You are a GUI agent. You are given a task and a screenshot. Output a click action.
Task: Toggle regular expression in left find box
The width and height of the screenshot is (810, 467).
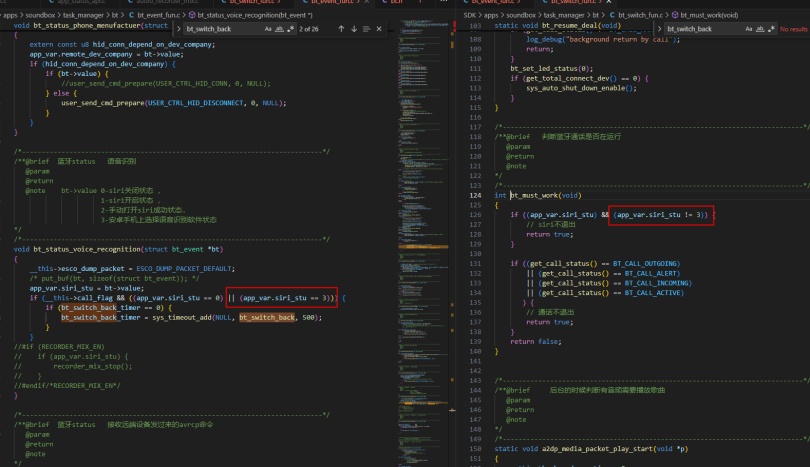point(290,29)
